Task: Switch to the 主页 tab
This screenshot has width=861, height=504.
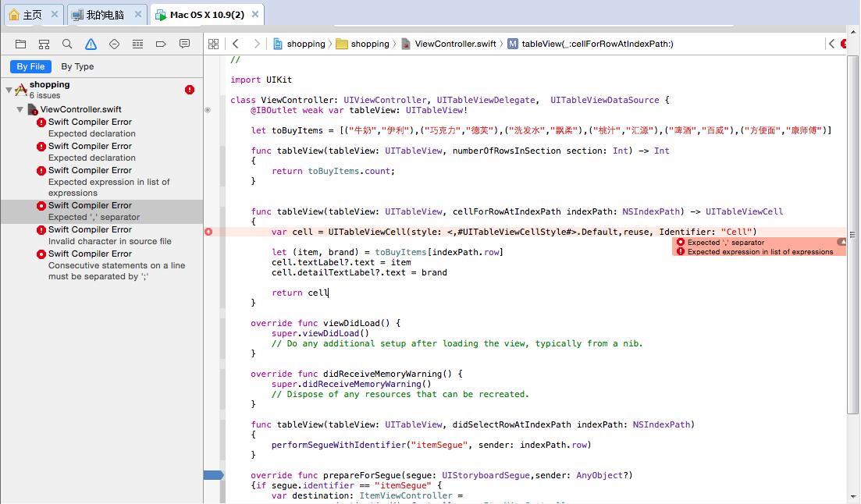Action: point(33,15)
